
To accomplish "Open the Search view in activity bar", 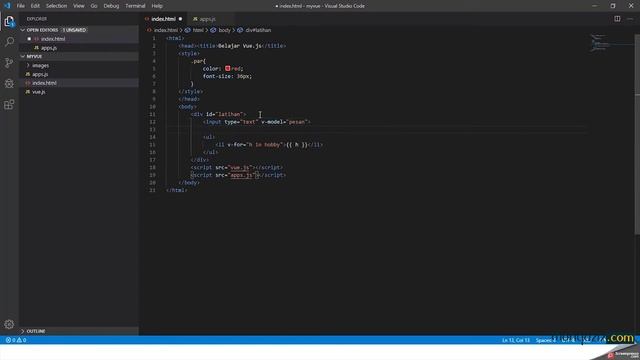I will tap(9, 42).
